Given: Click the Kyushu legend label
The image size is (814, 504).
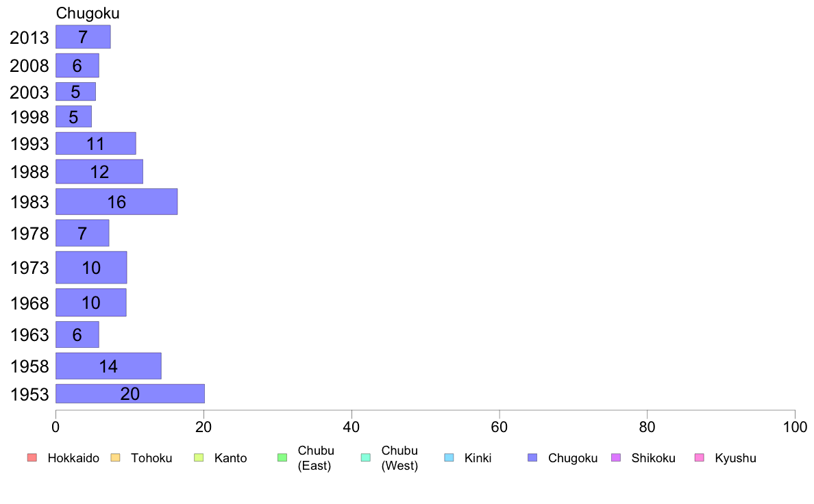Looking at the screenshot, I should 736,458.
